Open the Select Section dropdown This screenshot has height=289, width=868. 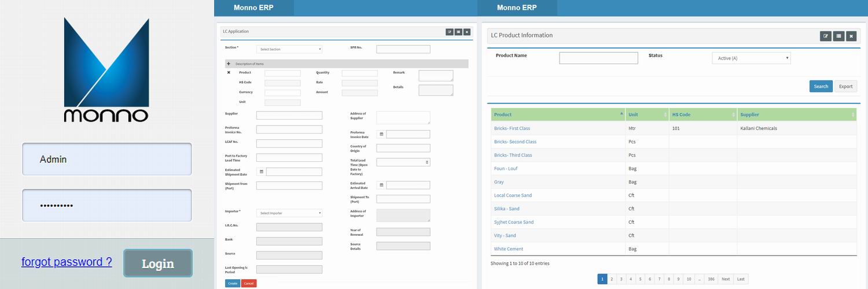point(289,49)
